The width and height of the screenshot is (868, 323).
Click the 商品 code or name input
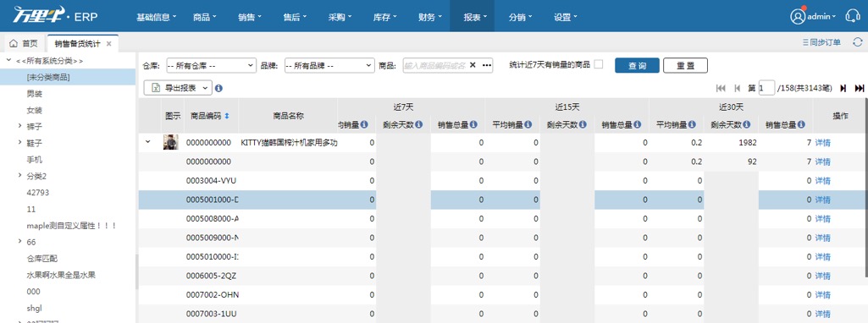pos(434,65)
